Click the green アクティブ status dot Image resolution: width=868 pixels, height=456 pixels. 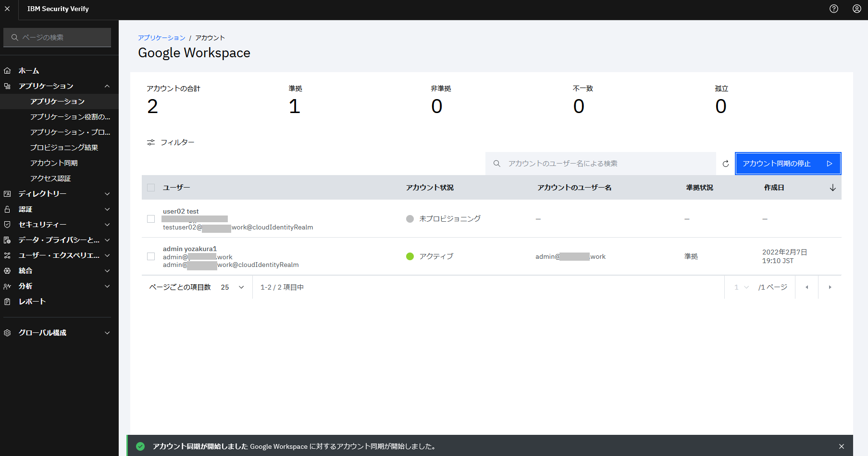410,256
